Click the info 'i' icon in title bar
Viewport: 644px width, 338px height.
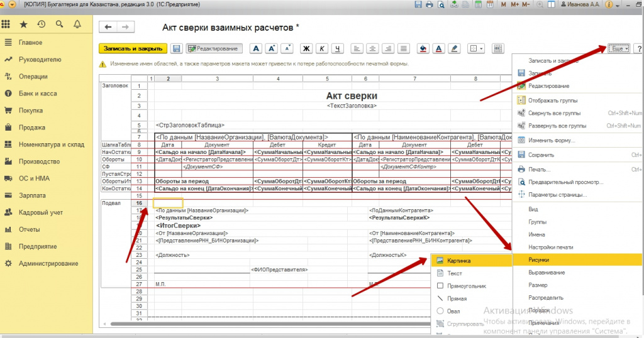pyautogui.click(x=609, y=4)
